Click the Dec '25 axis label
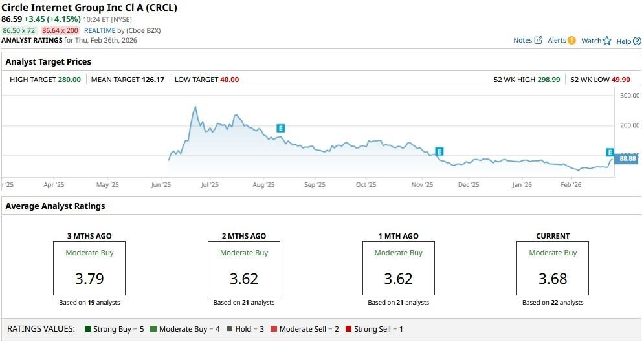Image resolution: width=644 pixels, height=342 pixels. point(469,184)
